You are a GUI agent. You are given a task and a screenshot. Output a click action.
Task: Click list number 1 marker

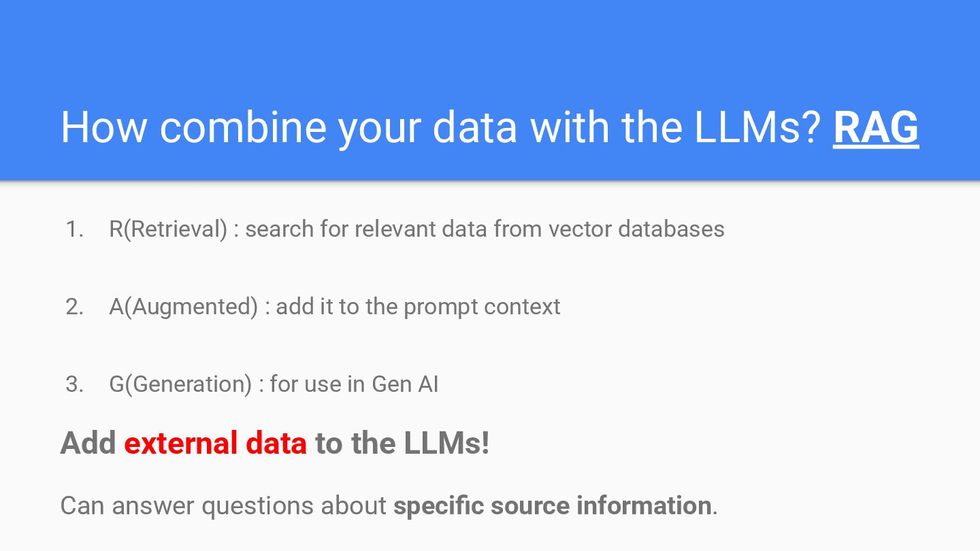pyautogui.click(x=75, y=229)
